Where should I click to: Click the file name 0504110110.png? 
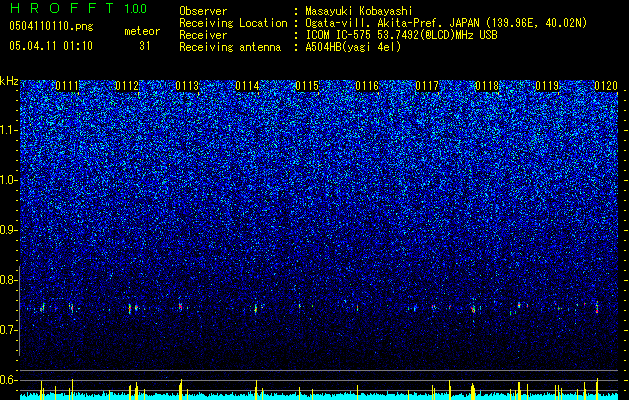pos(51,27)
